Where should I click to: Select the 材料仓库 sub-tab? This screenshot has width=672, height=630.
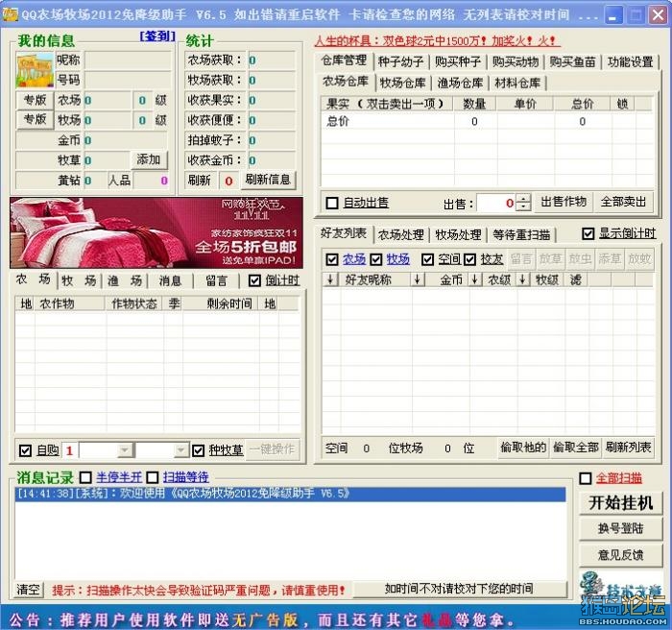[x=517, y=83]
